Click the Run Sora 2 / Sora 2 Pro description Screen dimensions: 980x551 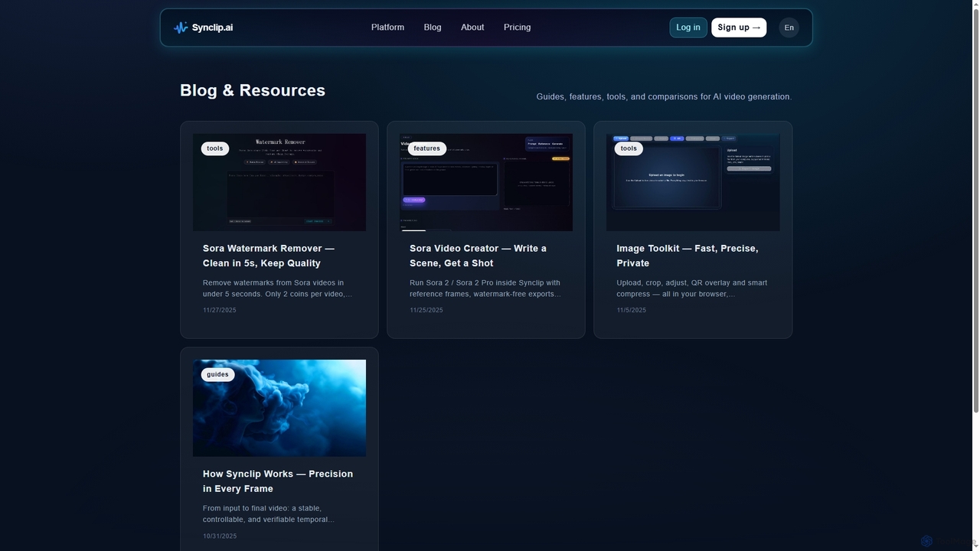[x=485, y=289]
